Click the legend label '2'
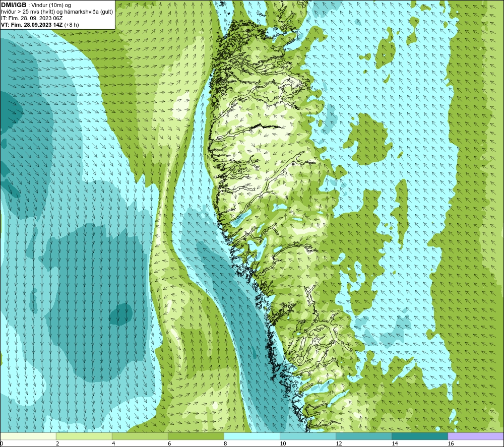Screen dimensions: 504x447 [57, 443]
